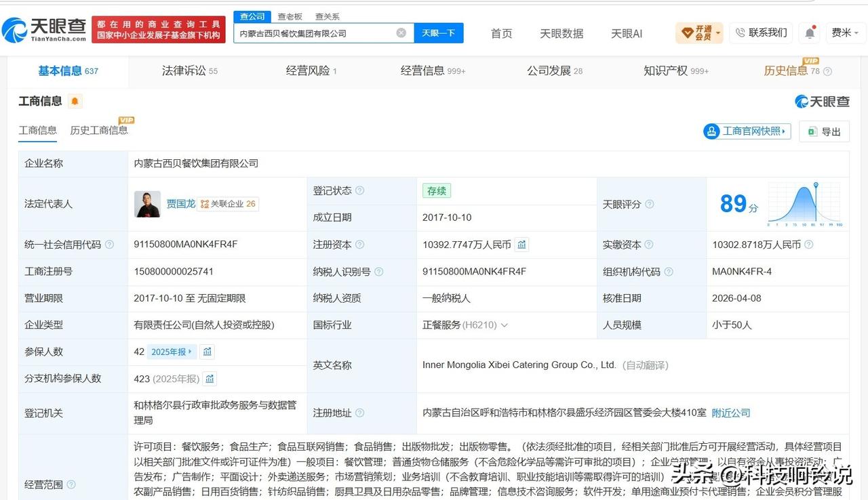Image resolution: width=868 pixels, height=500 pixels.
Task: Select the approval date 2026-04-08
Action: 736,298
